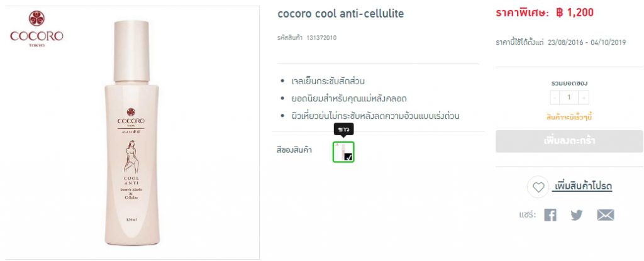
Task: Click the heart wishlist icon
Action: tap(538, 187)
